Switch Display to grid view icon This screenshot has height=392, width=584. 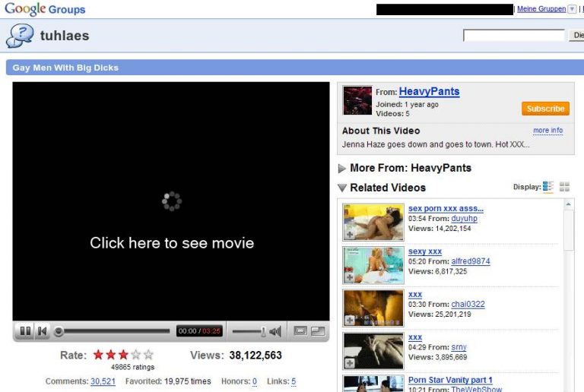click(565, 187)
